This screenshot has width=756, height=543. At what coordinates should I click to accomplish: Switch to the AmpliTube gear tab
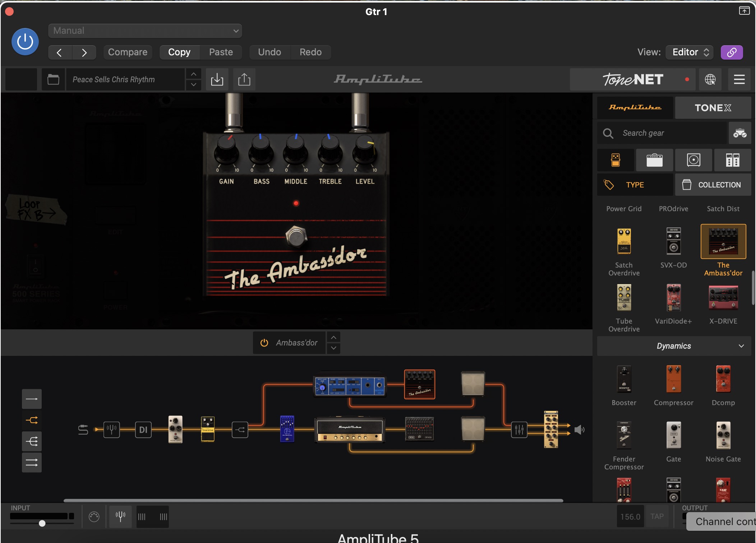coord(635,108)
